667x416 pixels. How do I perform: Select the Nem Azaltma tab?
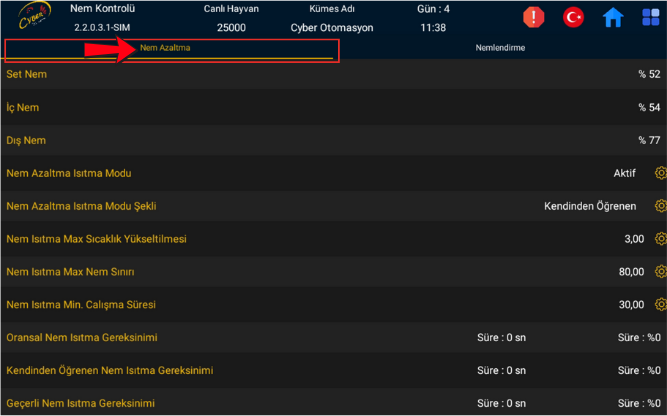[x=166, y=48]
